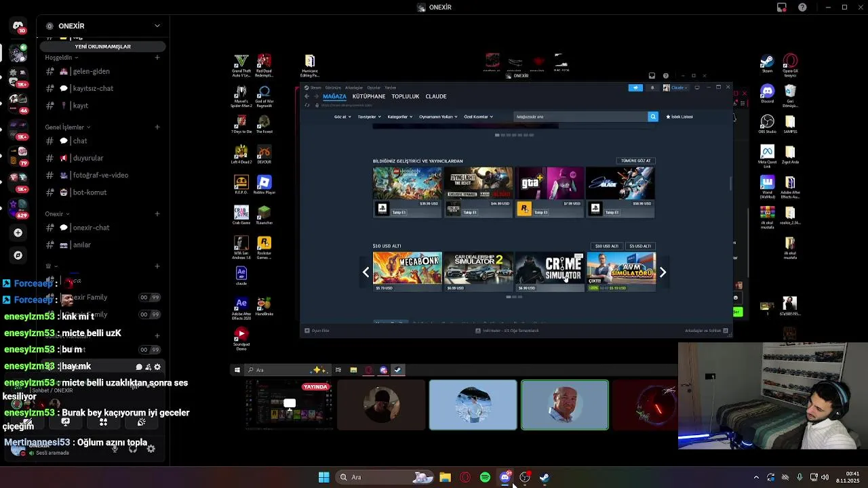Open Tavsiyeler dropdown in Steam store

[x=369, y=117]
